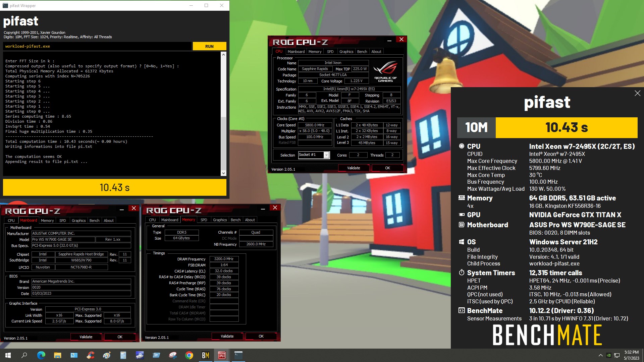Show hidden system tray icons
644x362 pixels.
(600, 355)
